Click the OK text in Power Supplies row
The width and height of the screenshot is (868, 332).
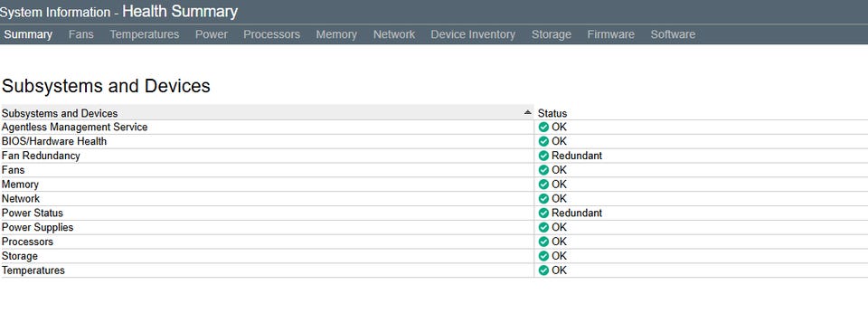tap(559, 227)
